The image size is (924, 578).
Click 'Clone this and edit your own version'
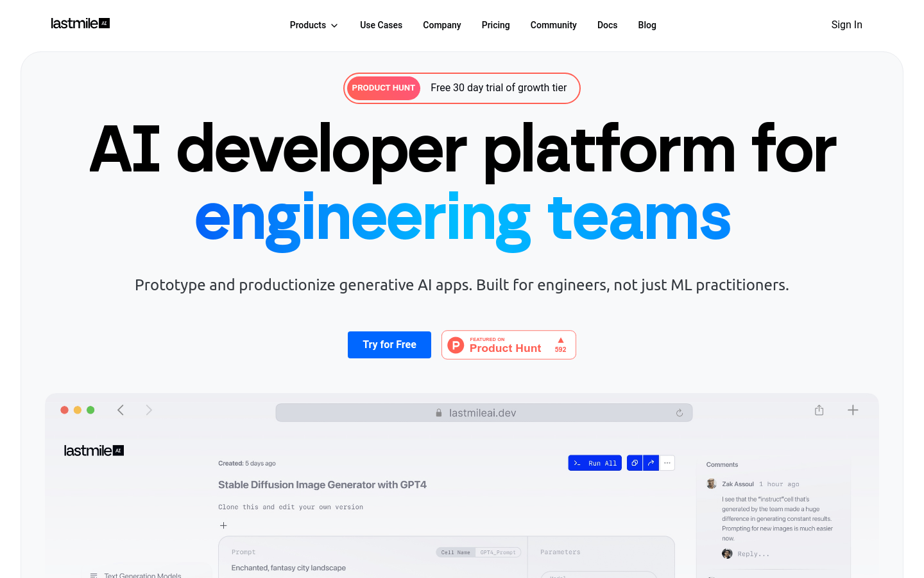291,507
